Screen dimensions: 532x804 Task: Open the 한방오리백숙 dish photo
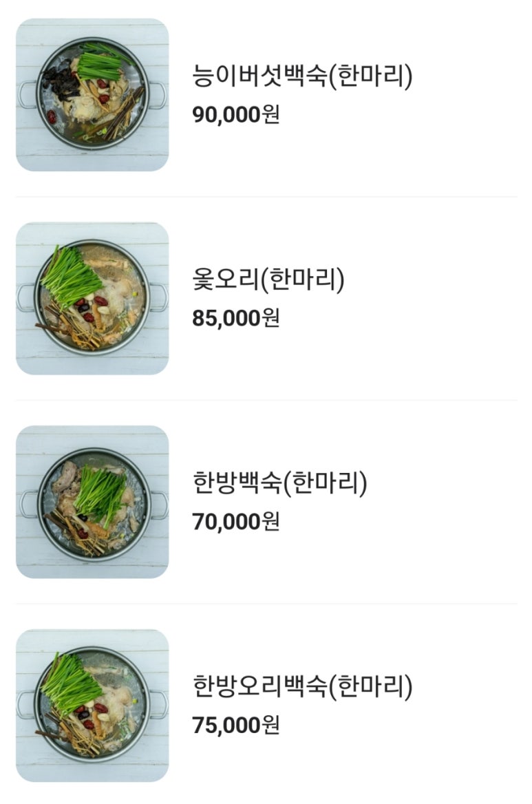(92, 706)
